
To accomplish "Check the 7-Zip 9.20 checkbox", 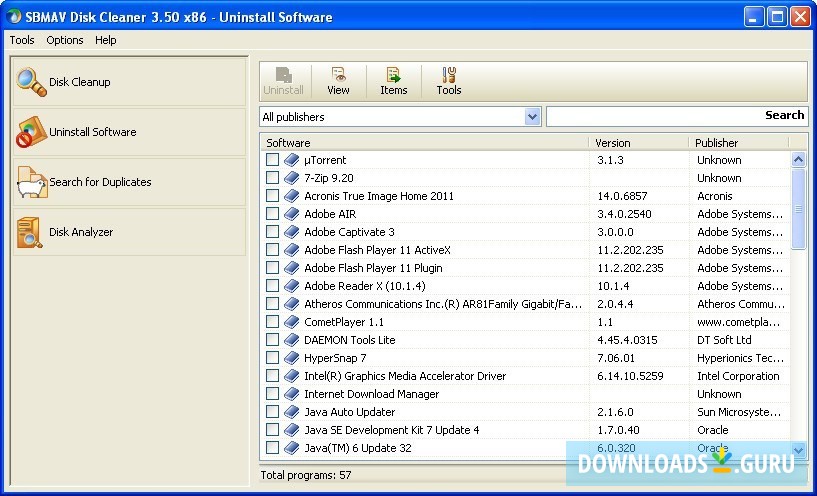I will click(x=273, y=178).
